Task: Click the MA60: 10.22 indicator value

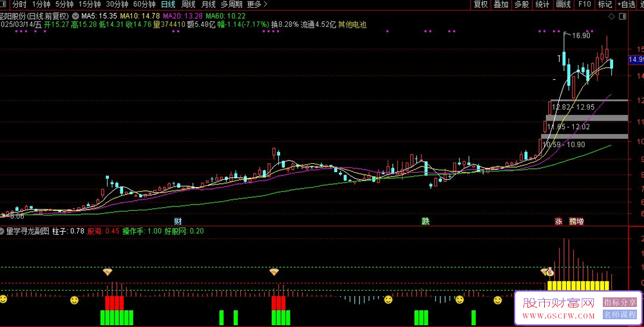Action: coord(225,16)
